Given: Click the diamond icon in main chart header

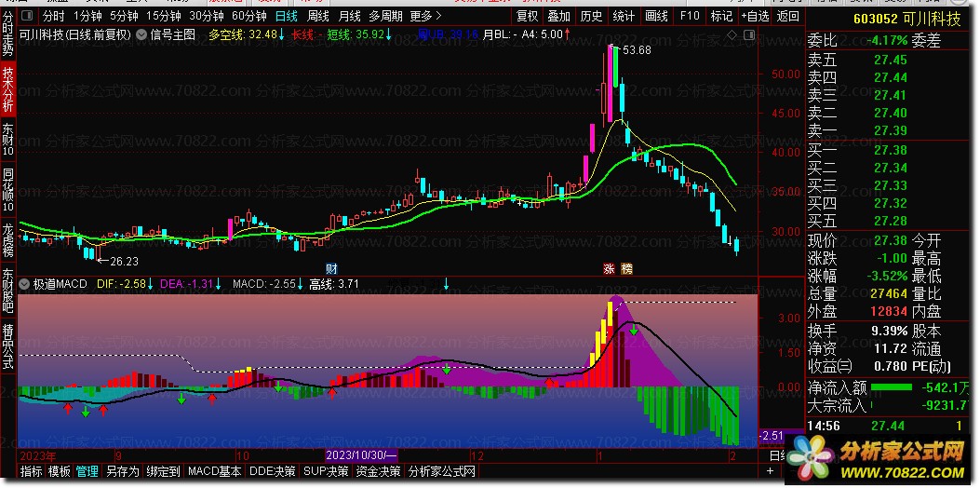Looking at the screenshot, I should (732, 34).
